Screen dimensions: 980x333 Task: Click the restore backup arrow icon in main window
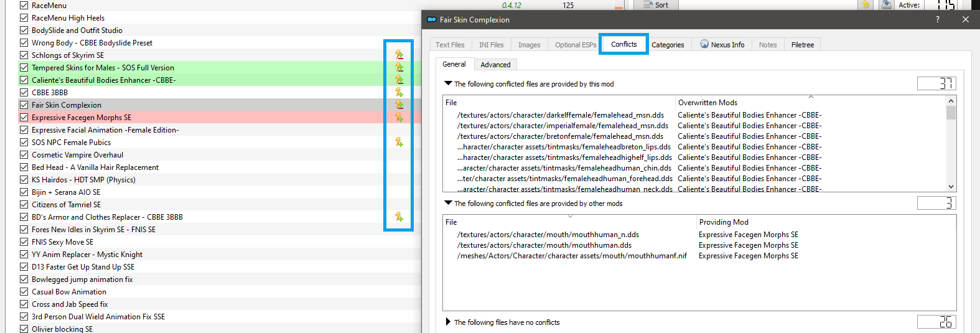(865, 4)
